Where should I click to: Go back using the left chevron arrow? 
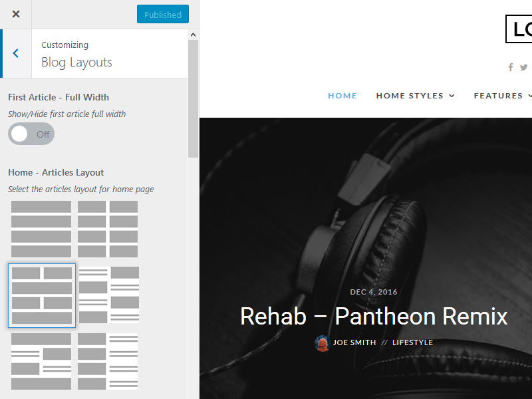pyautogui.click(x=16, y=53)
